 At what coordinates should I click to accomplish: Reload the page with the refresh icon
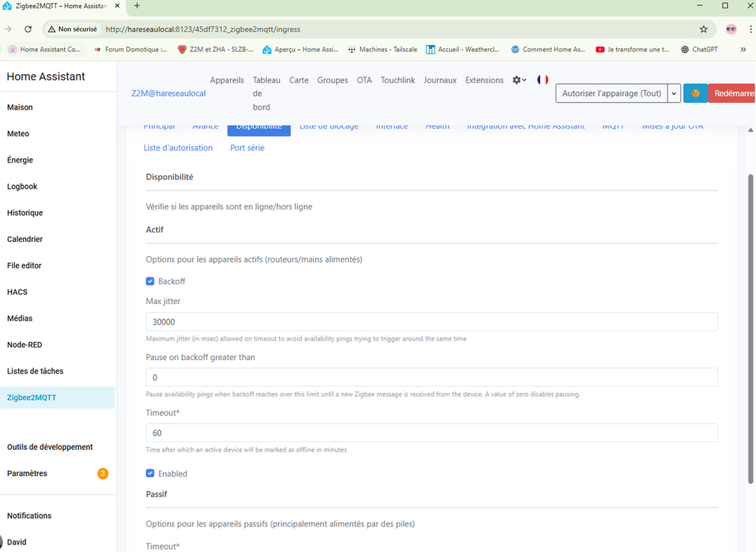tap(28, 29)
